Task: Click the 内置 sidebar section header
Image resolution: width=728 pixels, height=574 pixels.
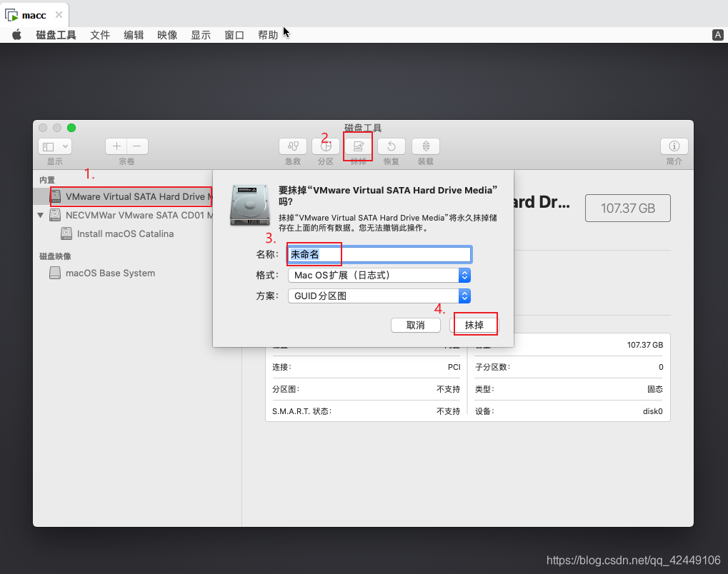Action: (47, 180)
